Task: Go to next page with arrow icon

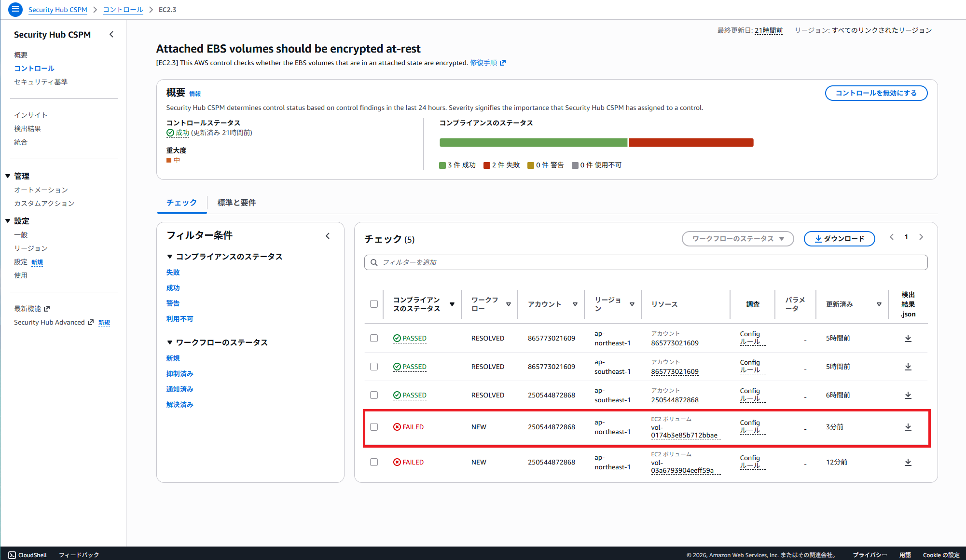Action: tap(921, 237)
